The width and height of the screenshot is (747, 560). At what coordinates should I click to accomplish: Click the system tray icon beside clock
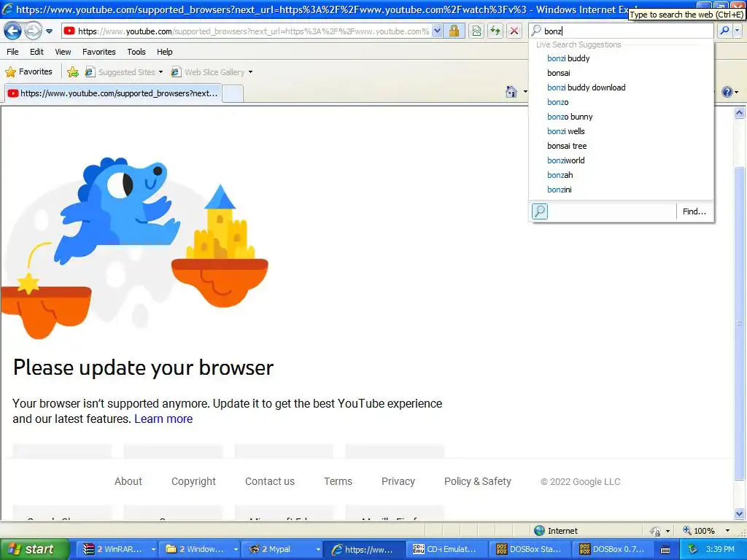tap(693, 549)
